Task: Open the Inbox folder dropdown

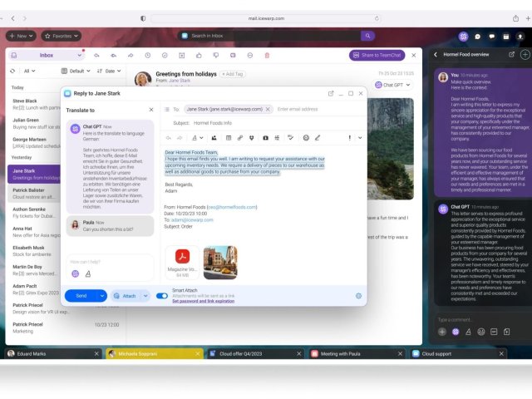Action: pyautogui.click(x=46, y=55)
